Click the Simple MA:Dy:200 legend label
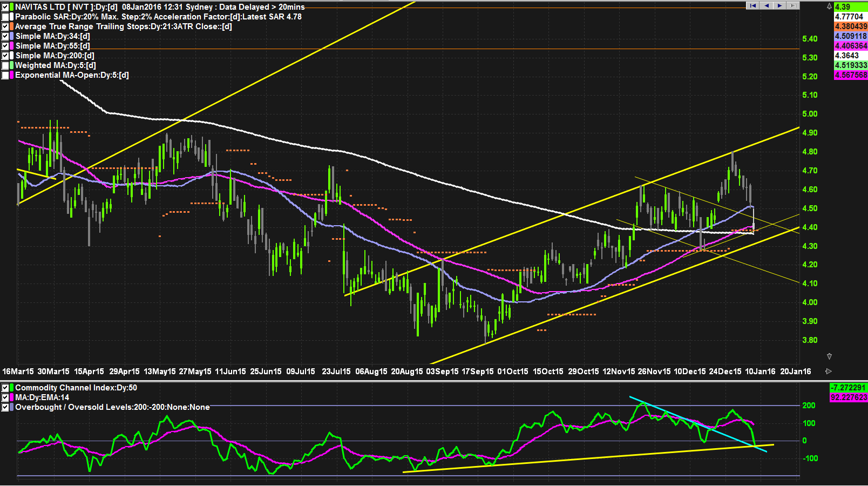 pos(55,56)
